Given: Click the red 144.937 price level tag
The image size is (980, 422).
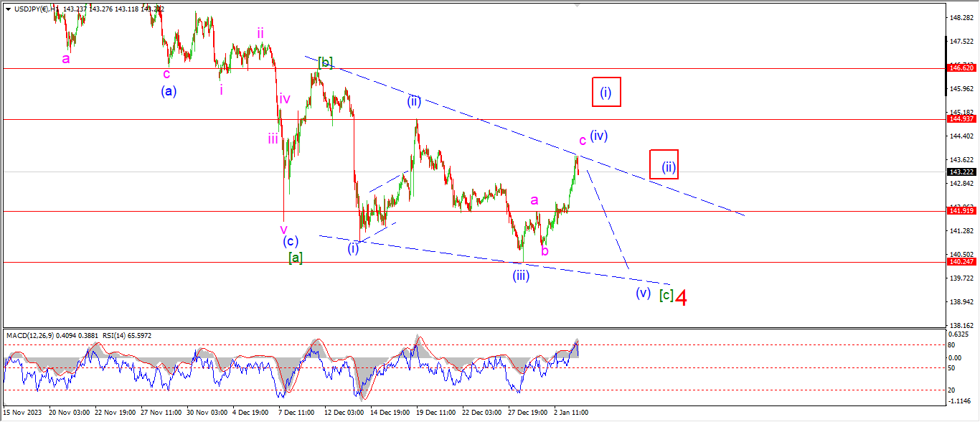Looking at the screenshot, I should point(960,119).
